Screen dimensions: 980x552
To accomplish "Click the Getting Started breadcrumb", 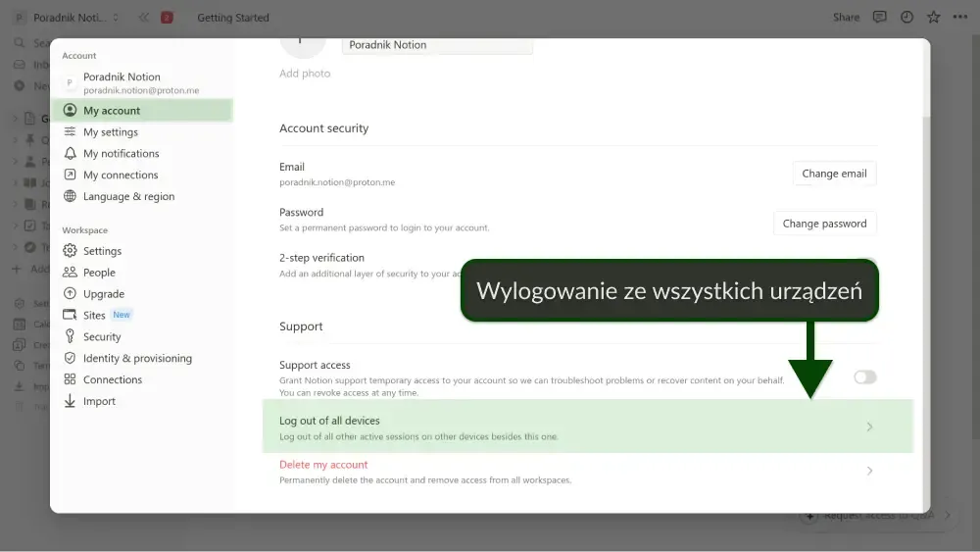I will [233, 18].
